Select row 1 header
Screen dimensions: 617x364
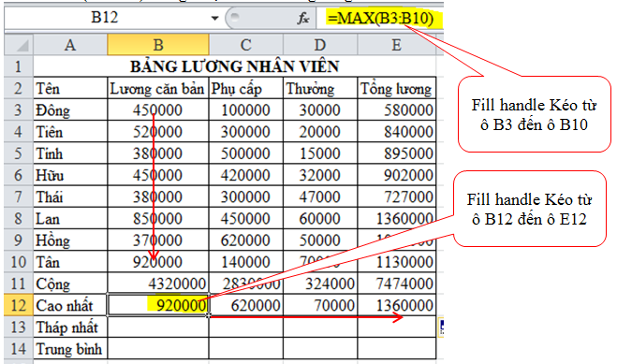point(19,66)
